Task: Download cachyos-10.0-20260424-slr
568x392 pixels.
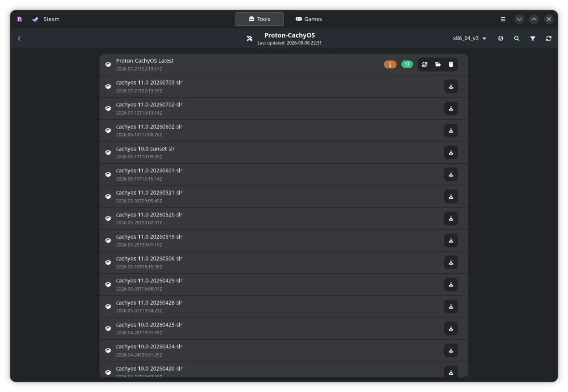Action: [x=451, y=350]
